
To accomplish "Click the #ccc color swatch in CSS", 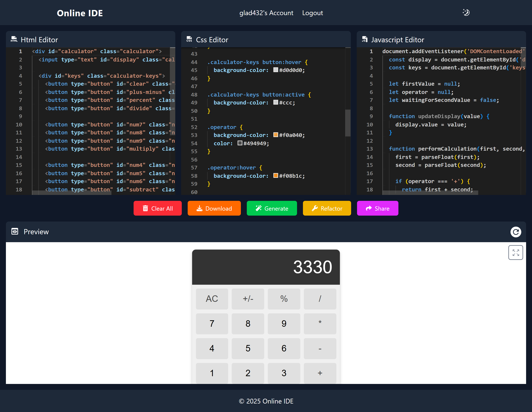I will [276, 102].
